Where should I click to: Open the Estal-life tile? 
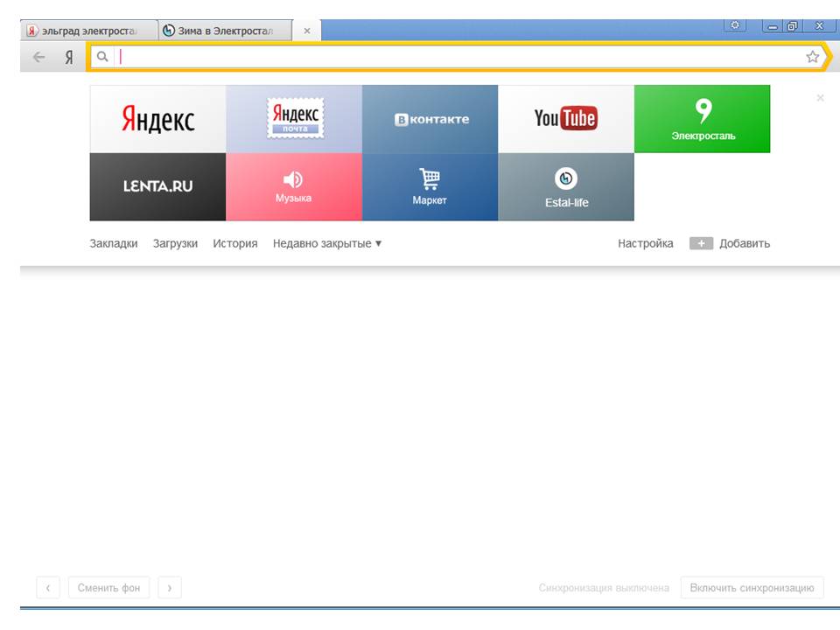pyautogui.click(x=566, y=186)
